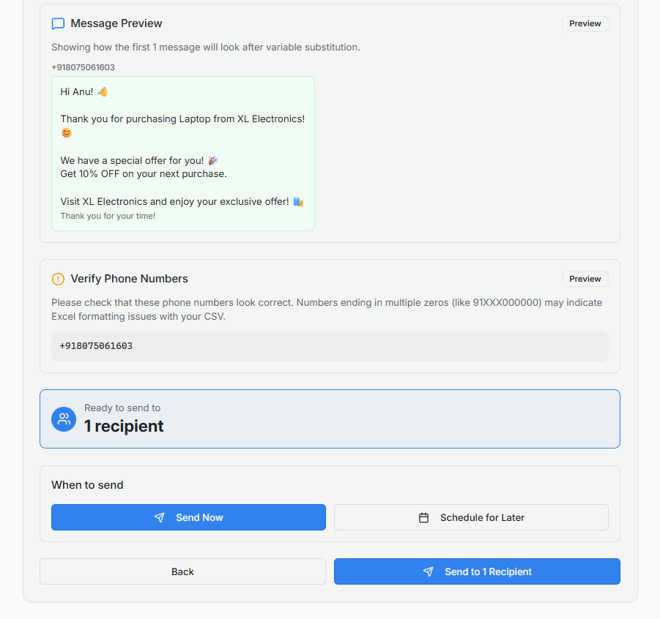Image resolution: width=660 pixels, height=619 pixels.
Task: Click the Message Preview chat bubble icon
Action: pyautogui.click(x=58, y=24)
